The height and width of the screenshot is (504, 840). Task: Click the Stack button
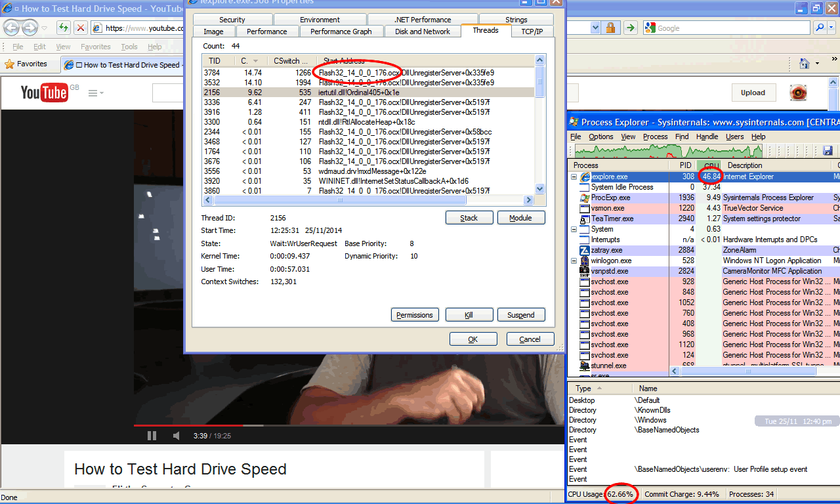pos(469,218)
